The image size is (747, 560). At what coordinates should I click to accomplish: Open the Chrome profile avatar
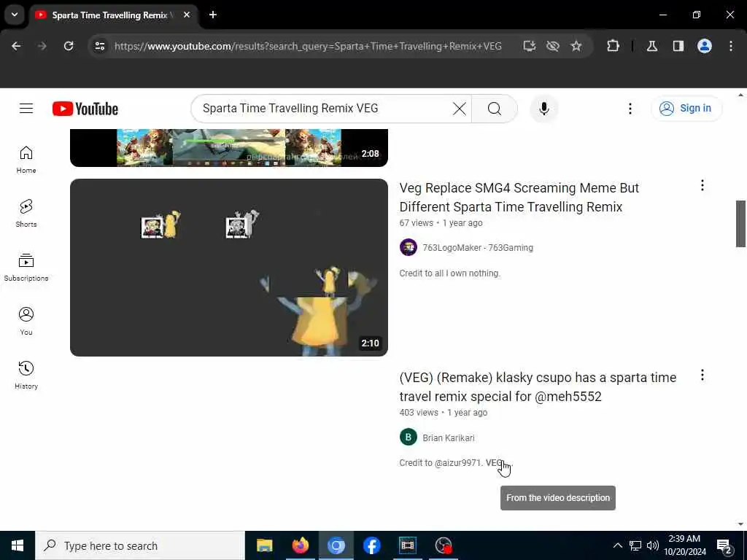coord(705,46)
